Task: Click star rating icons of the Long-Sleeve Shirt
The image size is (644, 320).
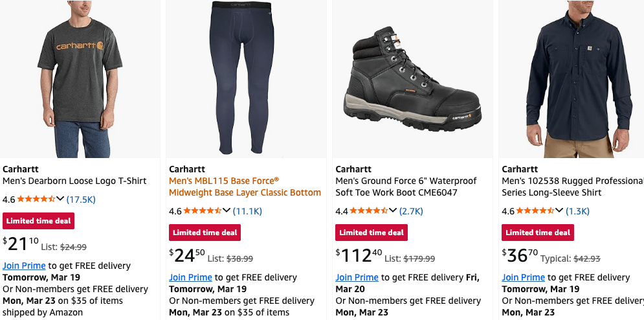Action: click(x=536, y=211)
